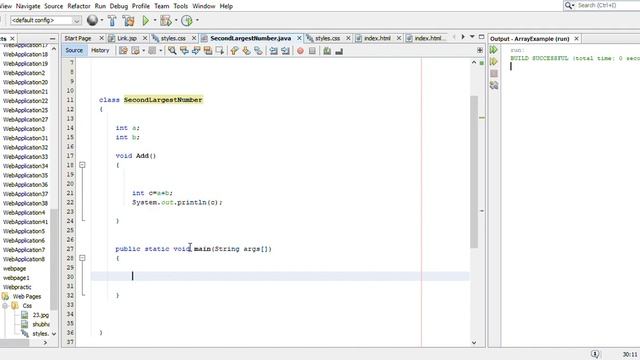Viewport: 640px width, 360px height.
Task: Open the browser selection dropdown arrow
Action: pyautogui.click(x=102, y=20)
